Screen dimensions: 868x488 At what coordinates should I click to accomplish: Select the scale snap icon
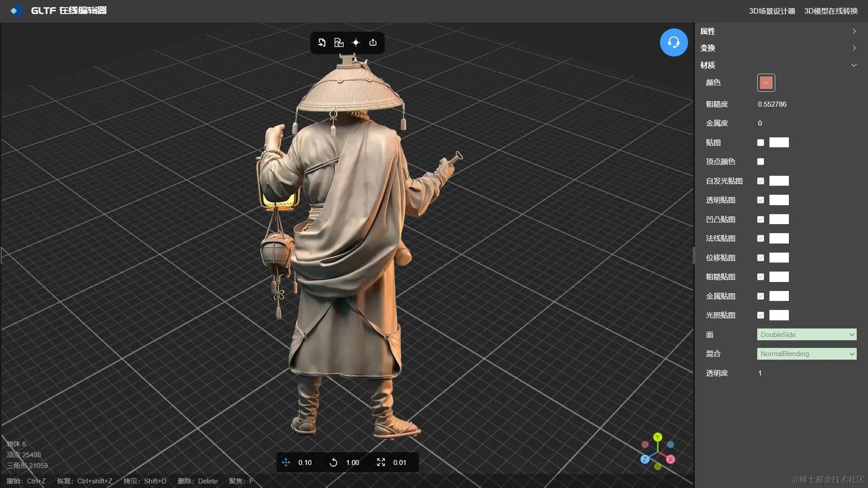click(x=381, y=462)
